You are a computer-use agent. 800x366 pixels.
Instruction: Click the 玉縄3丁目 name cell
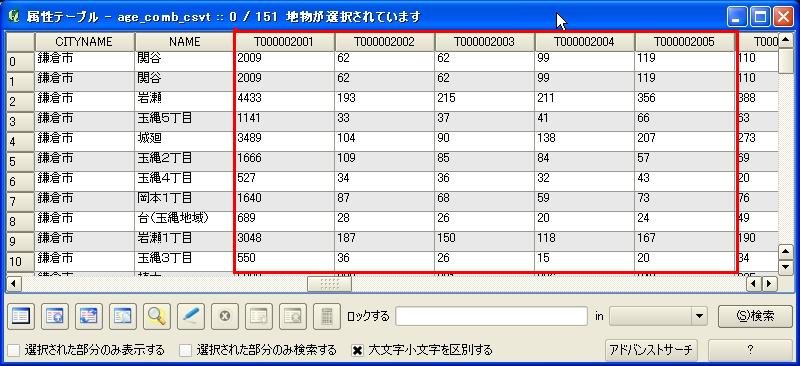click(x=184, y=260)
